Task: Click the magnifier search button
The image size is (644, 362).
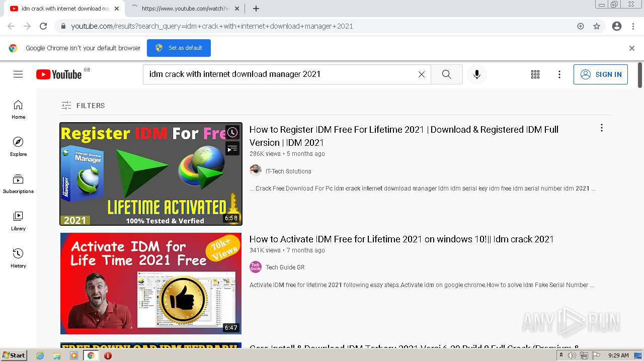Action: pyautogui.click(x=447, y=74)
